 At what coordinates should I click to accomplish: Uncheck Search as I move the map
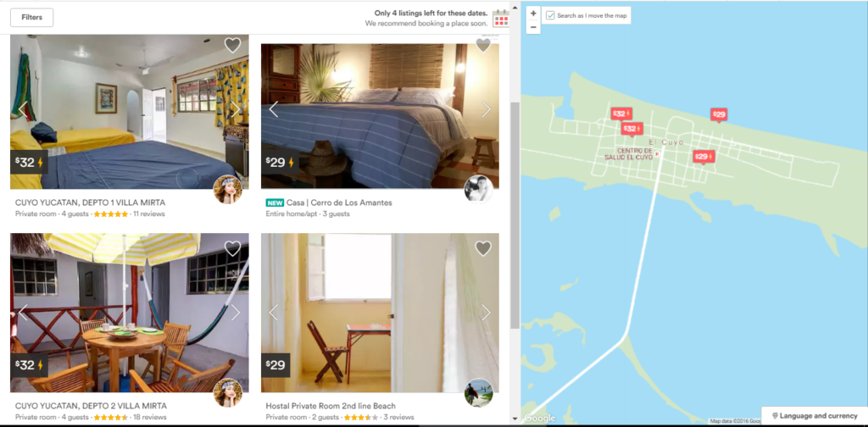550,15
